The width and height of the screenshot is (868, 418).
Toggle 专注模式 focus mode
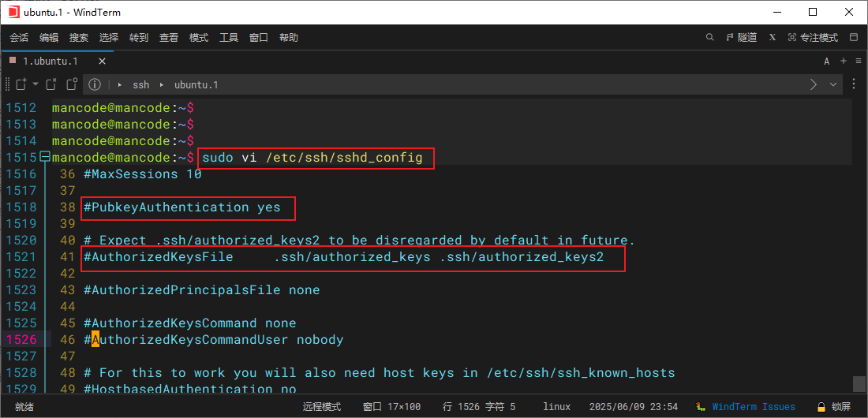[x=813, y=37]
